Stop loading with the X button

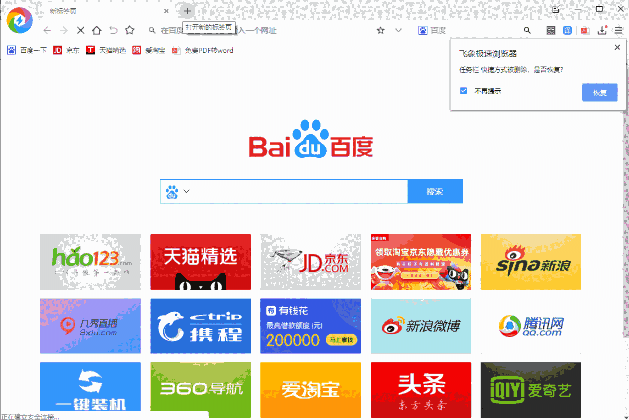coord(80,30)
